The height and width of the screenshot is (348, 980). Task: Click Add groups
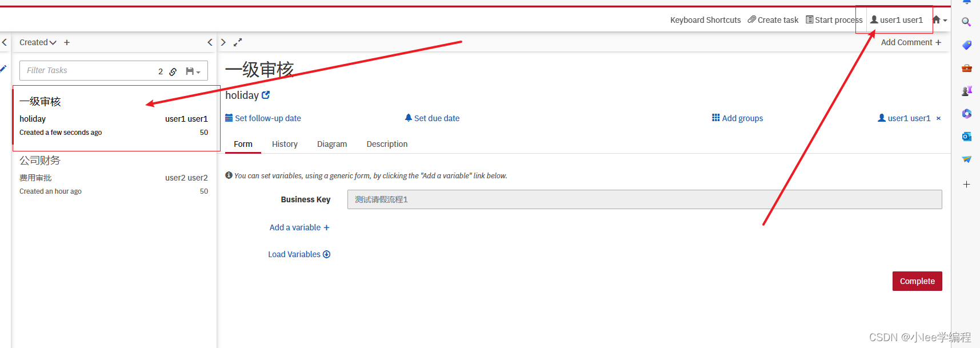click(737, 118)
